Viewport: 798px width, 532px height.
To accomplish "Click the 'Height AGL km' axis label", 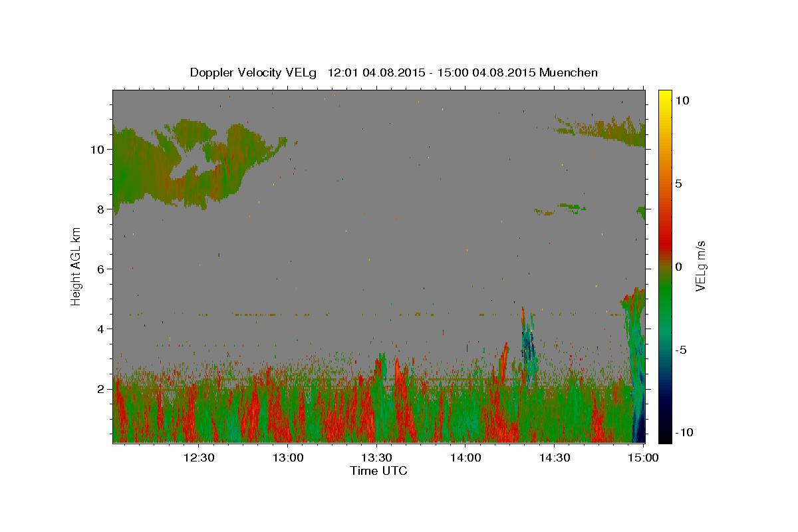I will pos(76,266).
